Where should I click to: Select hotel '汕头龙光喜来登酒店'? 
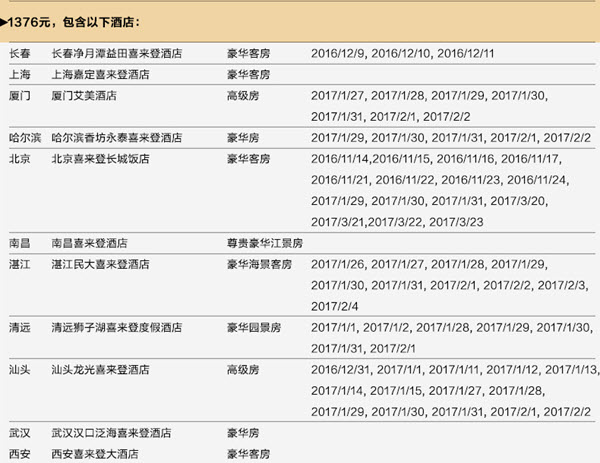pyautogui.click(x=101, y=369)
